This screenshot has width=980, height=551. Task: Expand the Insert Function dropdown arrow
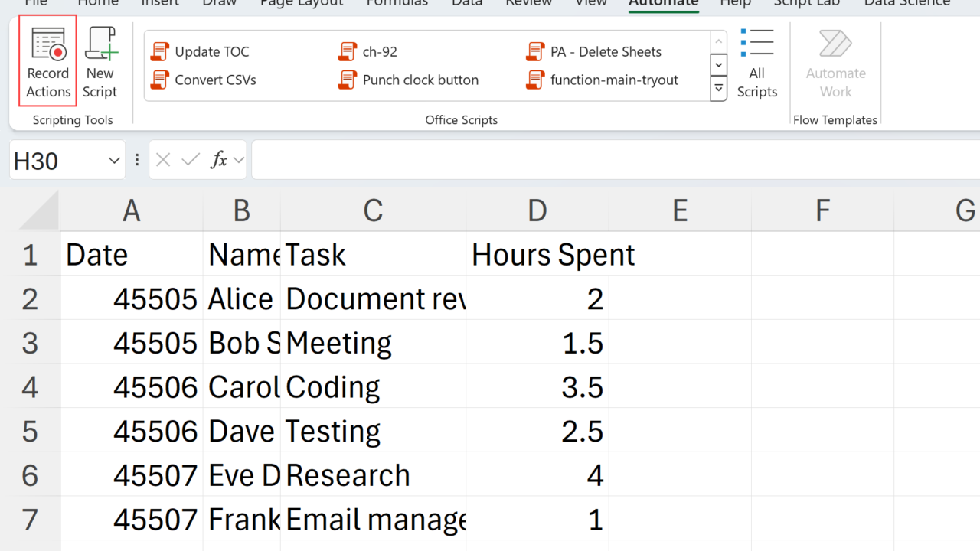coord(239,161)
